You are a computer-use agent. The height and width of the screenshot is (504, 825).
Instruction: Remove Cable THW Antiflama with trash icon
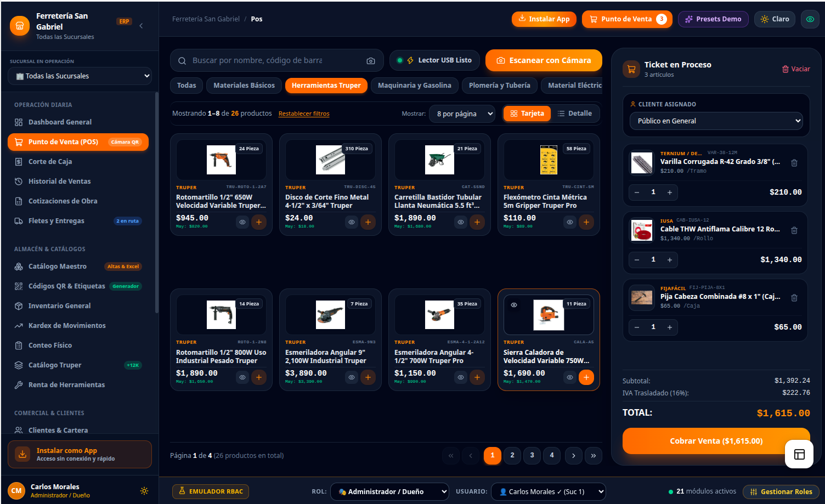pos(794,230)
